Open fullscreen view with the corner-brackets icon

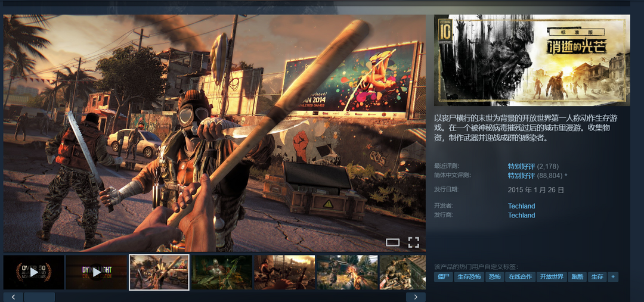[x=414, y=242]
